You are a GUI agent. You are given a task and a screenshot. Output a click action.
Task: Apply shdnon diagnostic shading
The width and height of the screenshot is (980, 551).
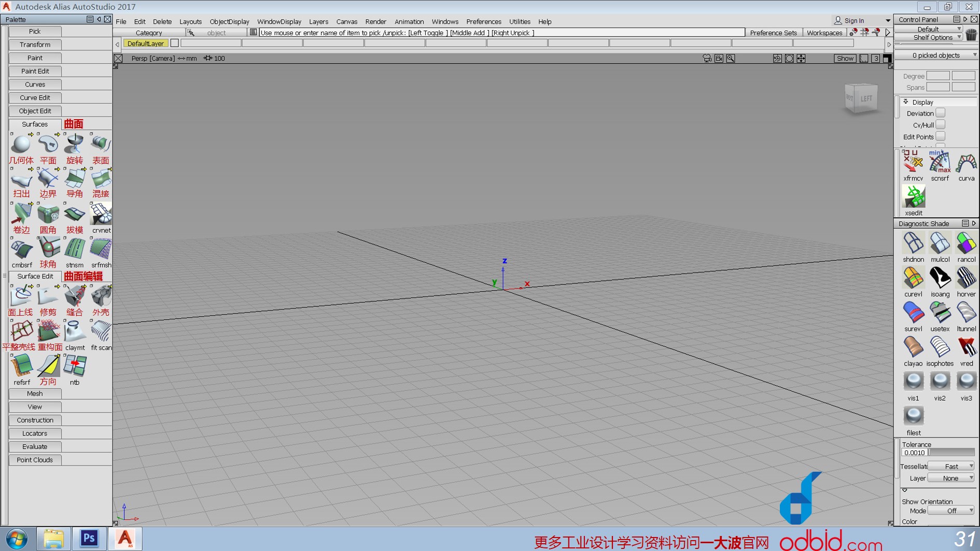click(x=913, y=243)
